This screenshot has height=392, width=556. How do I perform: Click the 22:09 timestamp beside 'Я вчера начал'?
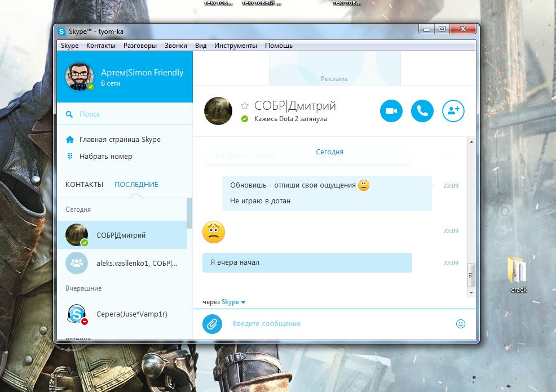[451, 263]
